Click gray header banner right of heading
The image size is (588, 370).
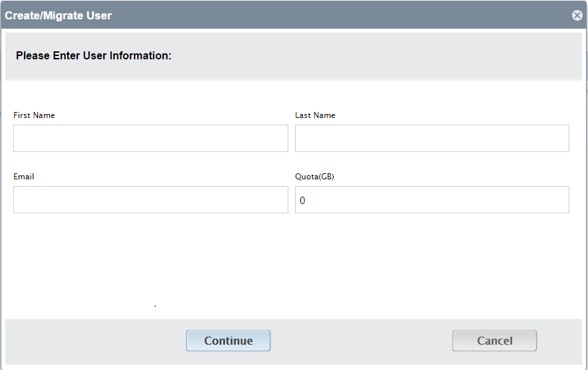[x=375, y=55]
